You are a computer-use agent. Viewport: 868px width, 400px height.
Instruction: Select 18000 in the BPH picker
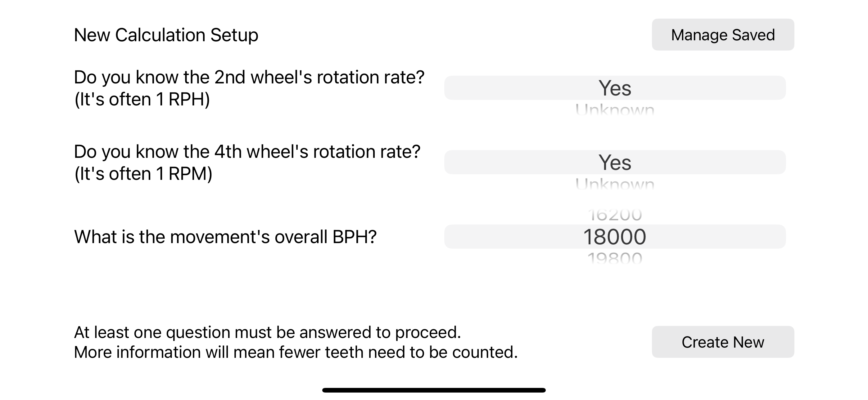point(615,237)
